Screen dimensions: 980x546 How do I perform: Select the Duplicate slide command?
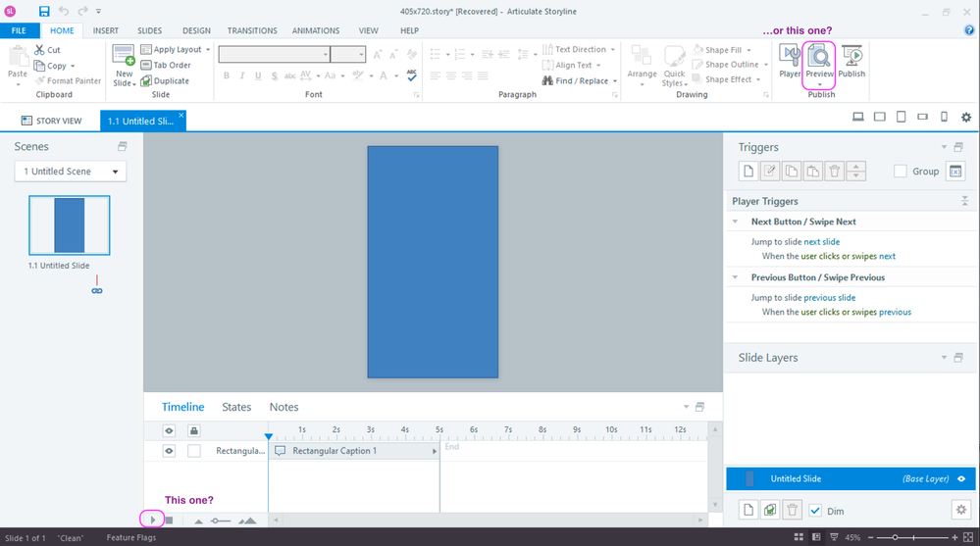coord(165,81)
